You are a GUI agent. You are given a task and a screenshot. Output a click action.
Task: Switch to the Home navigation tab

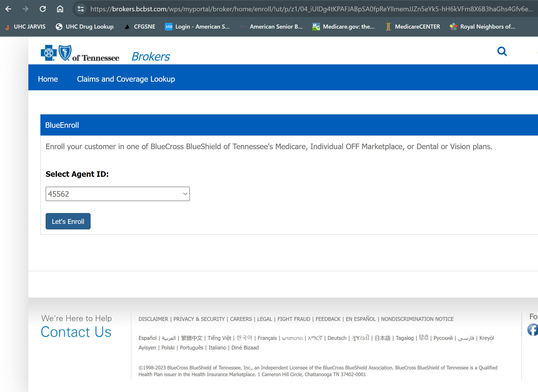pyautogui.click(x=48, y=79)
